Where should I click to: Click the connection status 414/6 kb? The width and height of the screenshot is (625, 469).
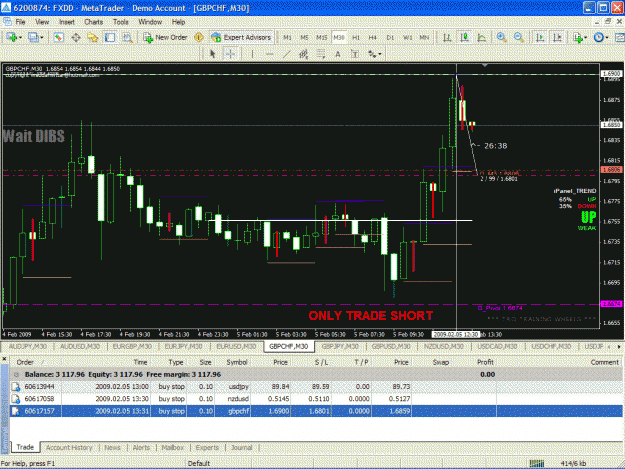(x=573, y=463)
